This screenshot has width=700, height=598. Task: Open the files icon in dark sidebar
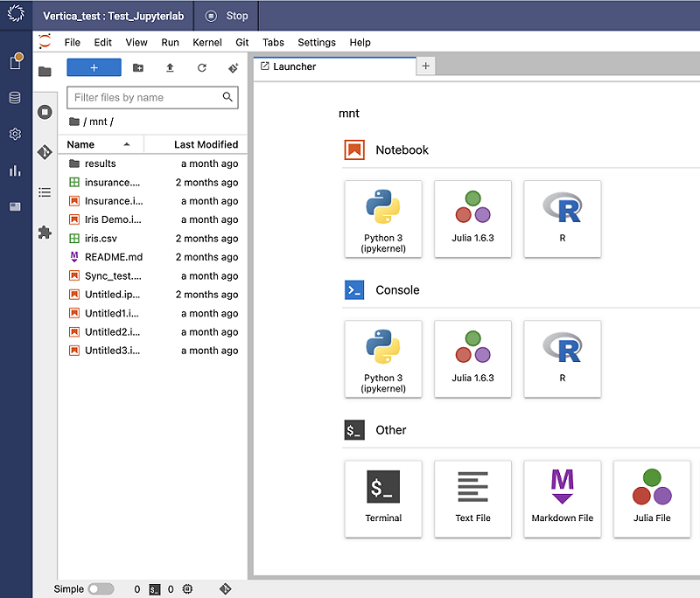tap(16, 61)
